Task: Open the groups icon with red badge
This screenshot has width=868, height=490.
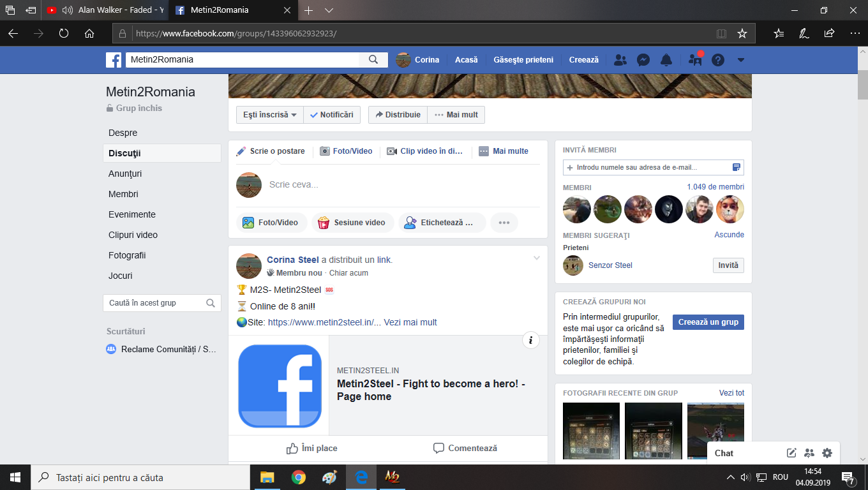Action: [695, 60]
